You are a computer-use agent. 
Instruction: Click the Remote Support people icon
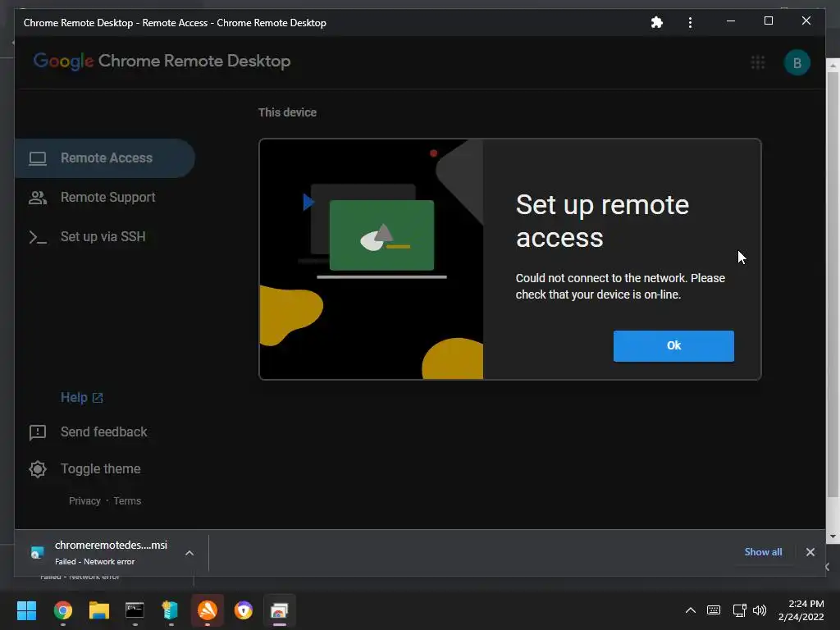click(x=38, y=198)
